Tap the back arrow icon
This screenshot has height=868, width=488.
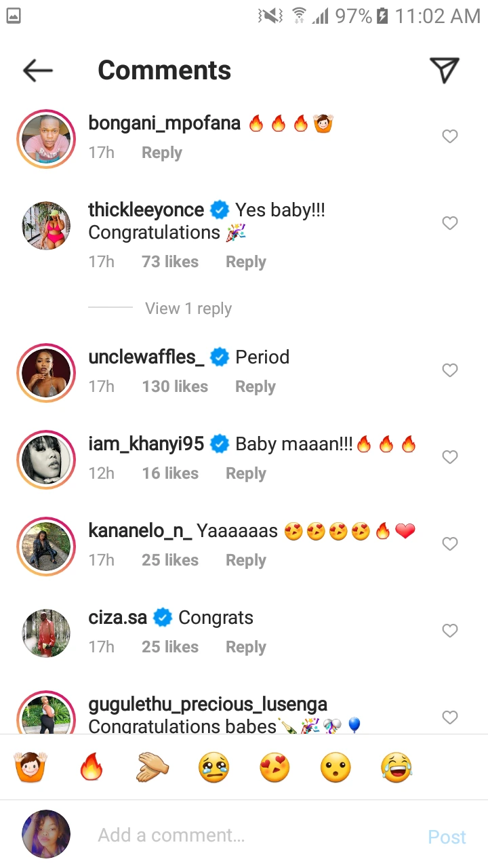38,70
